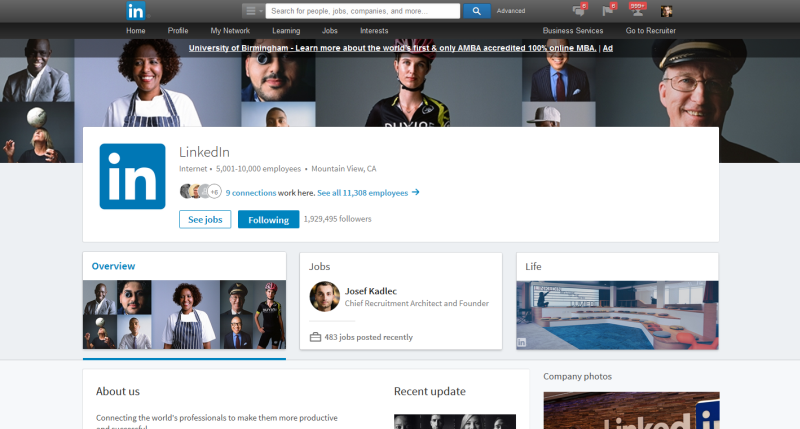
Task: Click the 1,929,495 followers text
Action: click(x=337, y=219)
